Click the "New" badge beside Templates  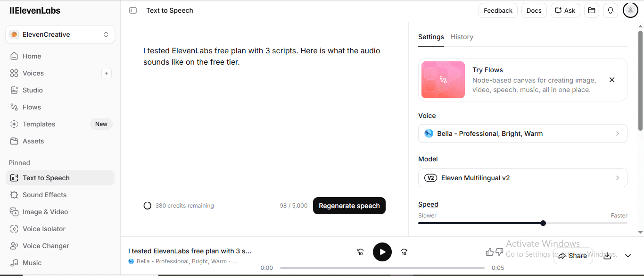tap(101, 124)
